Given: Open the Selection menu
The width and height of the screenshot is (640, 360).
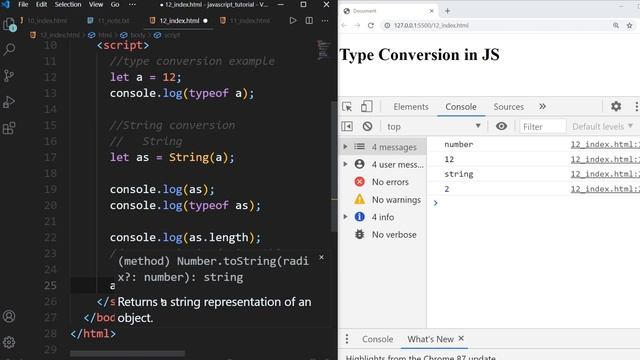Looking at the screenshot, I should pos(68,4).
